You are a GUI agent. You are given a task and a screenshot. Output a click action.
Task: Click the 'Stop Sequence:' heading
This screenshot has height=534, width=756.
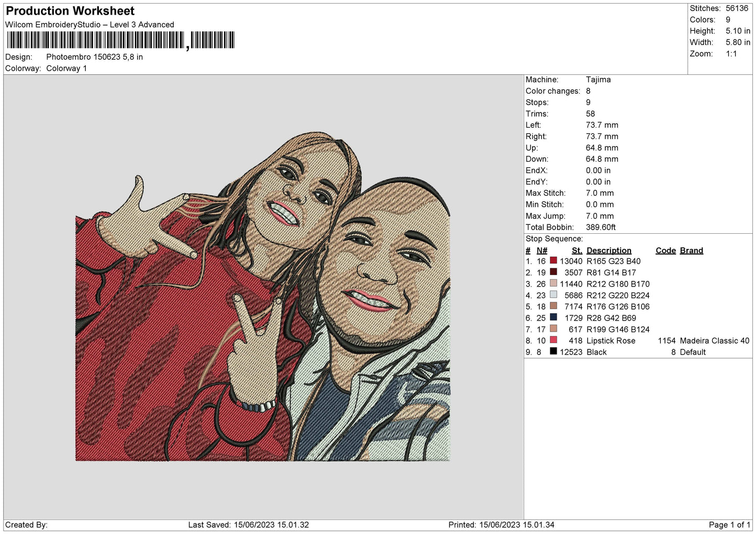[x=554, y=239]
